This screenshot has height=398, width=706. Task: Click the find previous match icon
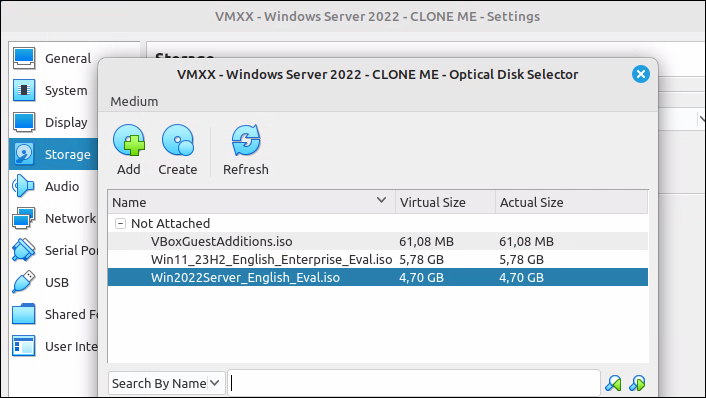click(613, 383)
